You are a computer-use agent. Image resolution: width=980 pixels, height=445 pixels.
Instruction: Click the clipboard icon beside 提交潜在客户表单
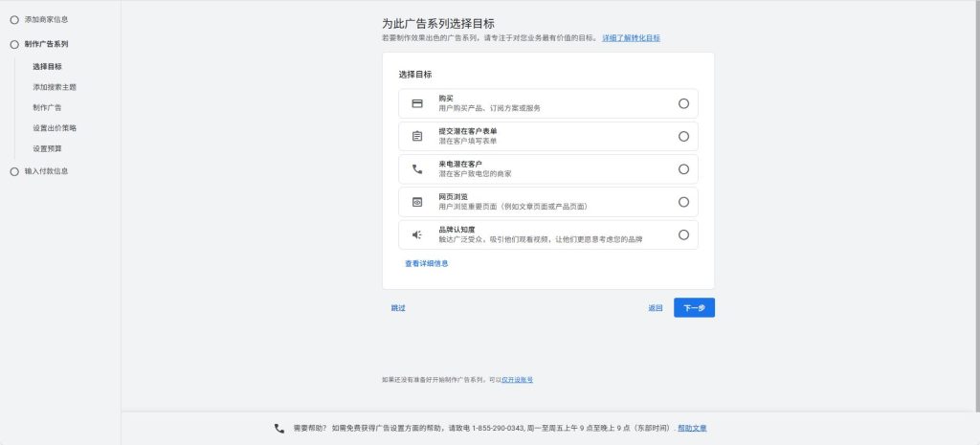point(417,136)
